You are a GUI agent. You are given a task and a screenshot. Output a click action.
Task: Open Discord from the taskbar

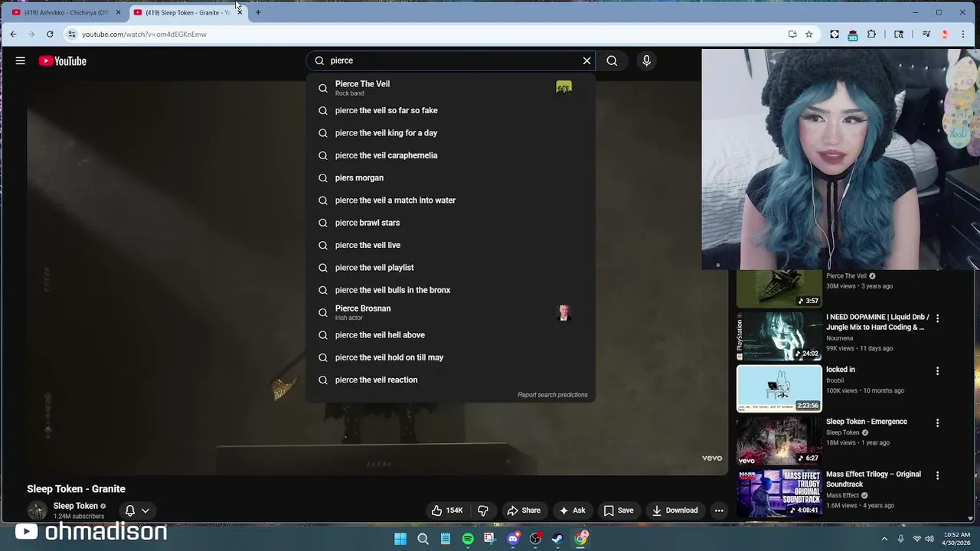coord(513,539)
